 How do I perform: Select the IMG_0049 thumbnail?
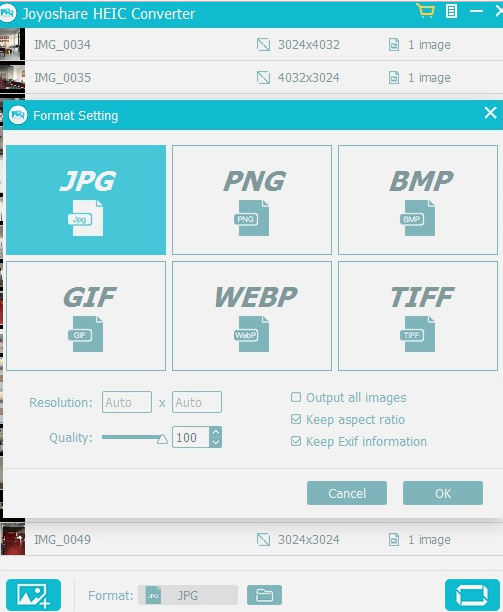click(x=12, y=539)
